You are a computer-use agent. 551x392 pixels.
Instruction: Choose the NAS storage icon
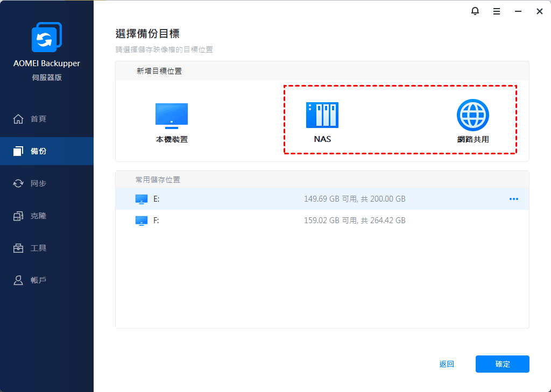322,115
